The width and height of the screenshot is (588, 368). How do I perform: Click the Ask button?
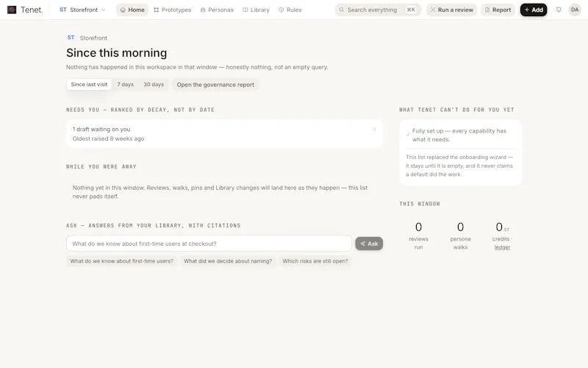[x=369, y=244]
